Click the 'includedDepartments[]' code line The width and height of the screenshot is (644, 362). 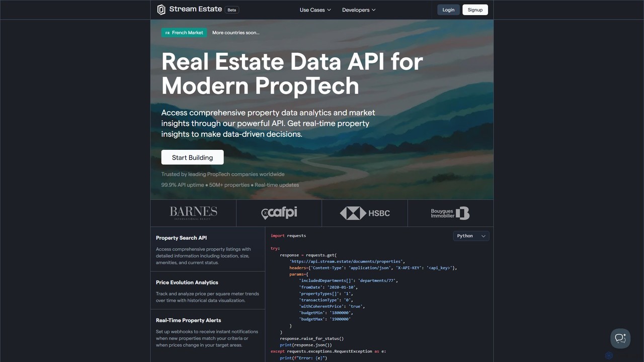click(x=349, y=281)
